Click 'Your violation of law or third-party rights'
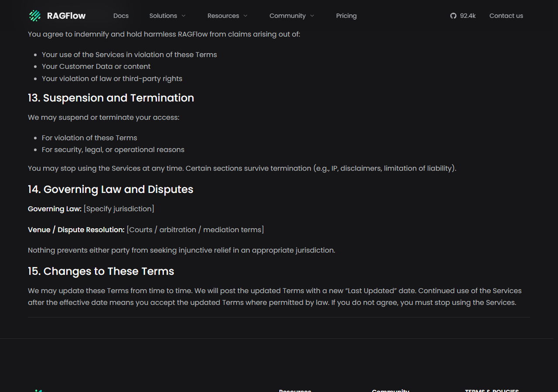 (112, 79)
